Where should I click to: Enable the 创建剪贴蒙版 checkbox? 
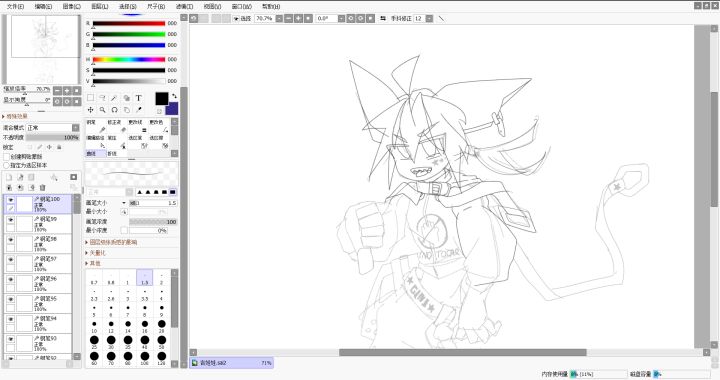pos(6,157)
